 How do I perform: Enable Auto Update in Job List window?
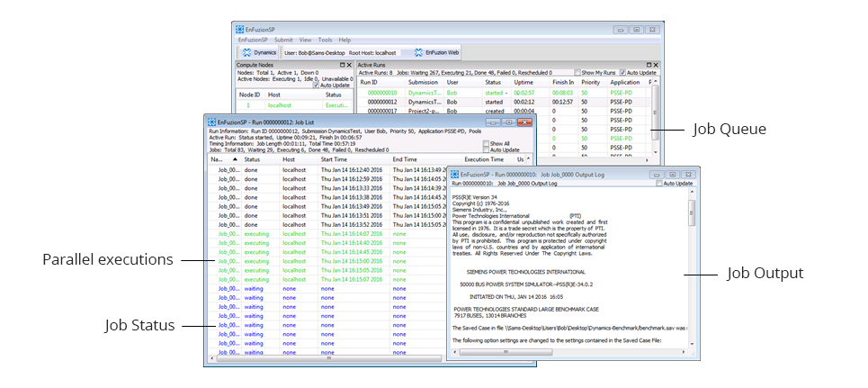click(x=486, y=149)
